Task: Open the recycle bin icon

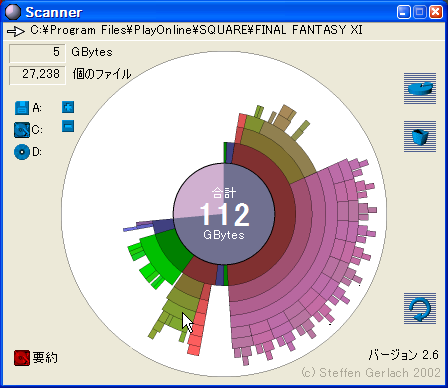Action: (x=420, y=136)
